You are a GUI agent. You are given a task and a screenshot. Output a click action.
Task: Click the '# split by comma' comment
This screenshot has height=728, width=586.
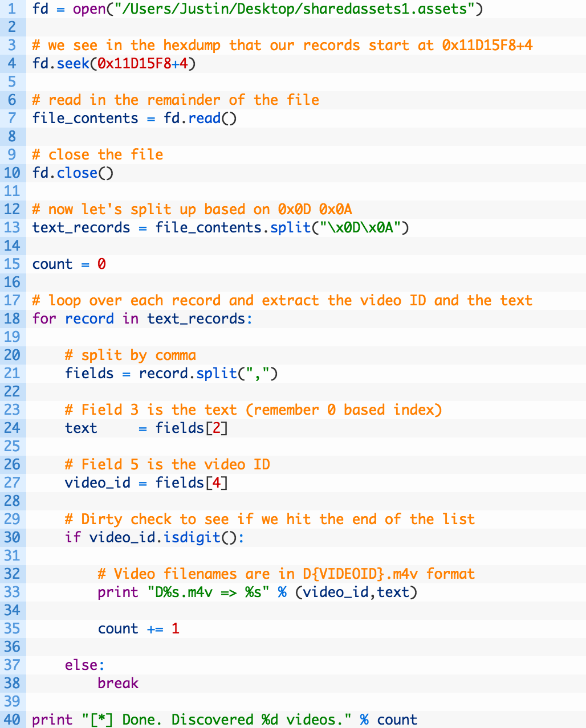tap(131, 355)
